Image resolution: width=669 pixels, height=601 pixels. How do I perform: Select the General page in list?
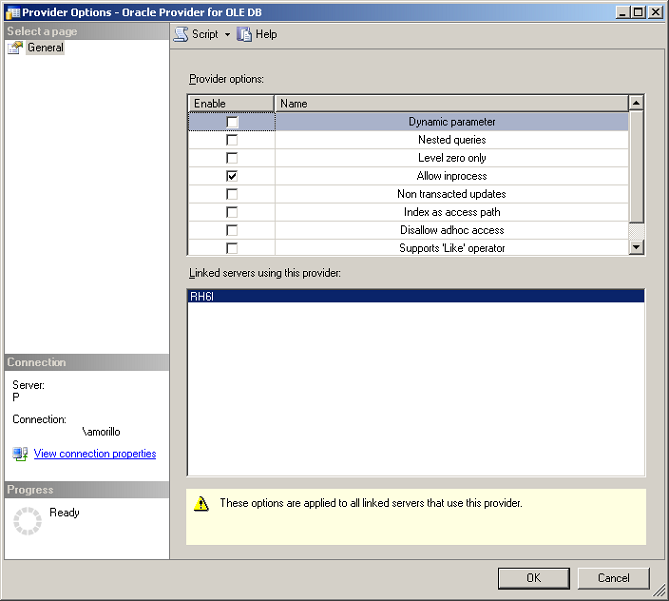pyautogui.click(x=45, y=47)
